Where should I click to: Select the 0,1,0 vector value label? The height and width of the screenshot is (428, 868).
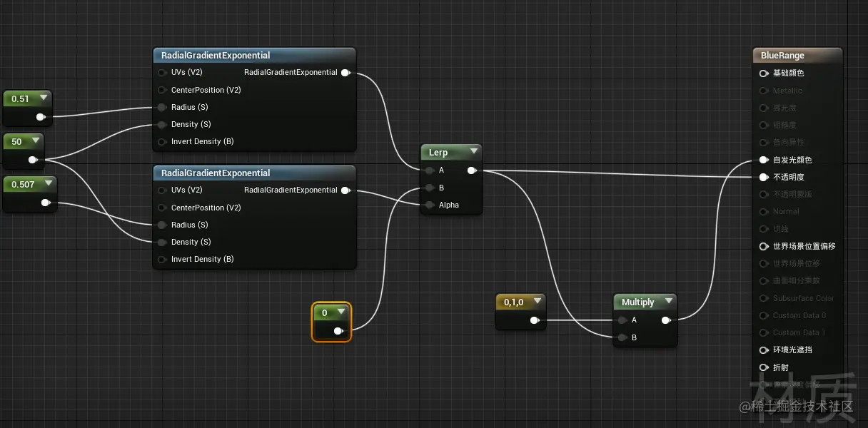pos(514,302)
